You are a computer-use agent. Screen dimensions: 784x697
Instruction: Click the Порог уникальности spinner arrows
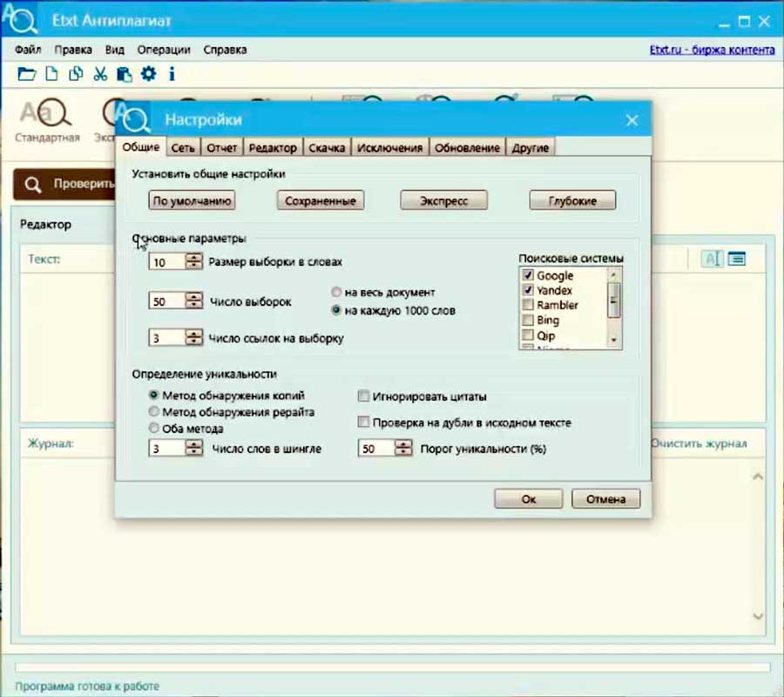pyautogui.click(x=403, y=448)
